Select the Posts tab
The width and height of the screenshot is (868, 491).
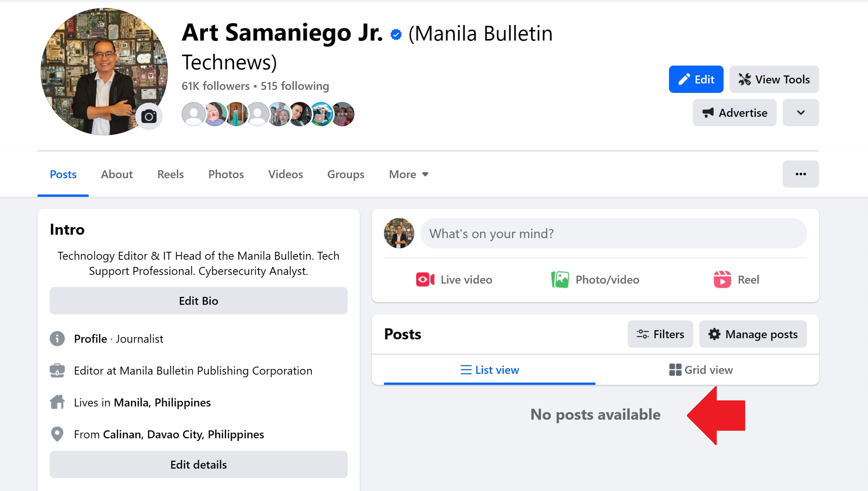click(x=63, y=174)
